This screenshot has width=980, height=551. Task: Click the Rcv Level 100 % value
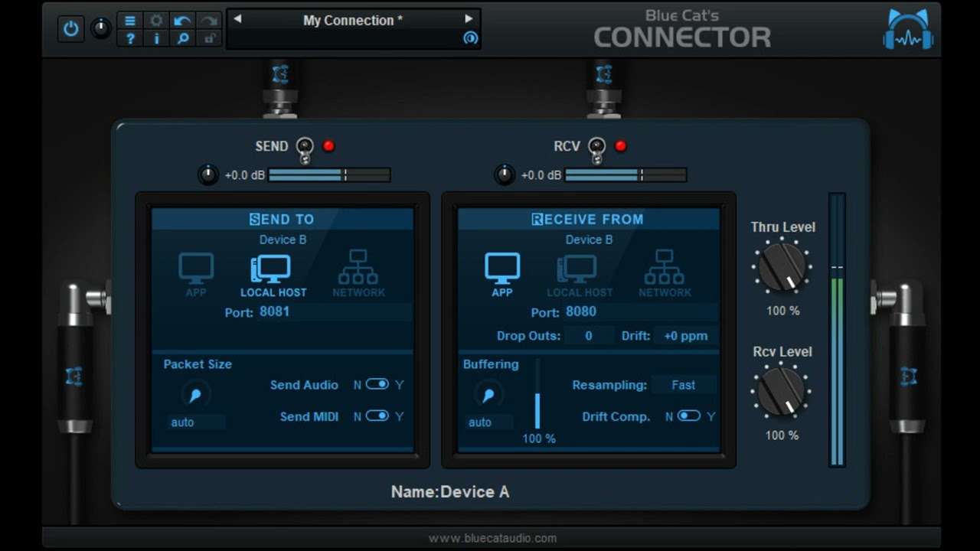[x=782, y=435]
